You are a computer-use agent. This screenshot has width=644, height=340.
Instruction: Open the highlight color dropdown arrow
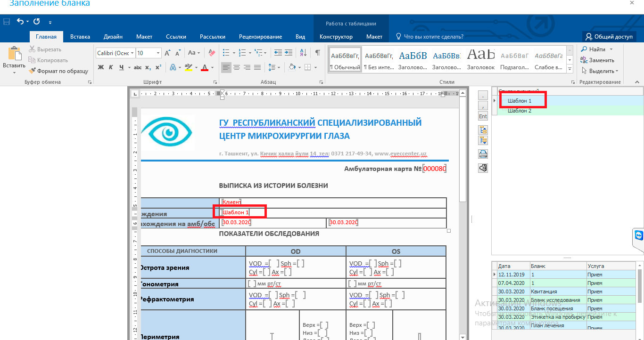(x=196, y=67)
